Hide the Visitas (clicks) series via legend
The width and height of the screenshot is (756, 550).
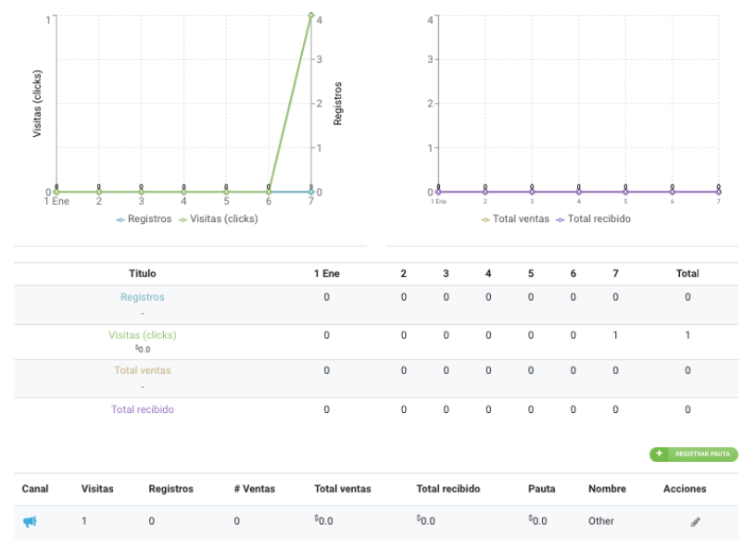[x=219, y=219]
